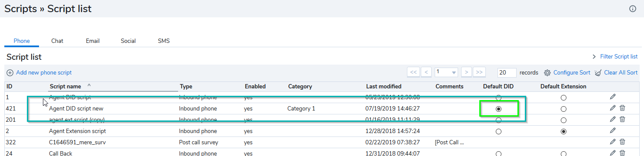The image size is (644, 156).
Task: Switch to the Email tab
Action: coord(93,41)
